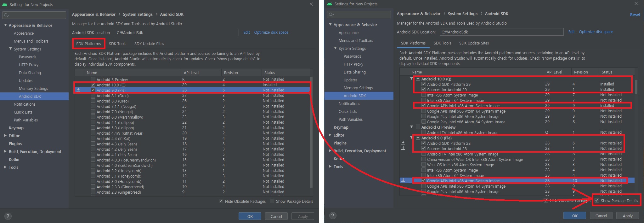Screen dimensions: 644x223
Task: Click download icon beside Sources for Android 28
Action: click(403, 148)
